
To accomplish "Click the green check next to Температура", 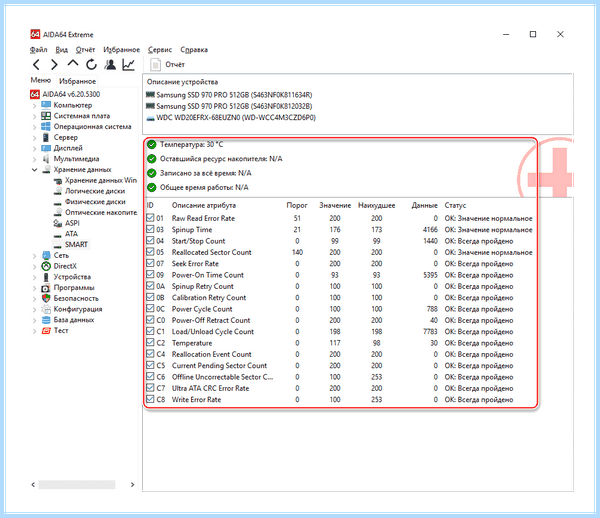I will click(152, 145).
